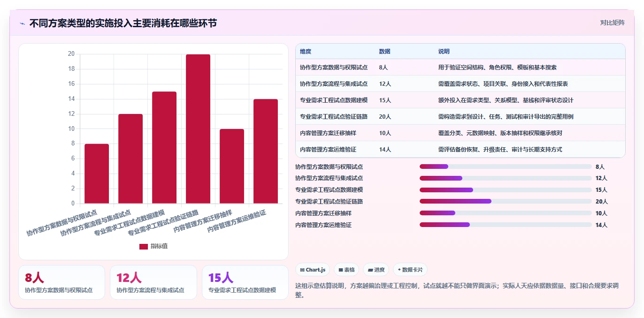Click the tallest bar 专业需求工程试点验证链路
This screenshot has width=644, height=318.
[x=198, y=129]
